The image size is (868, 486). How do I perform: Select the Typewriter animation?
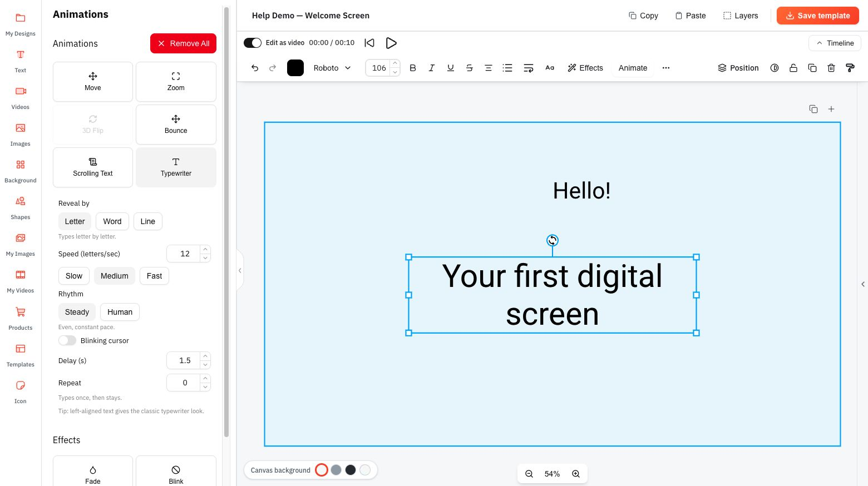tap(176, 167)
